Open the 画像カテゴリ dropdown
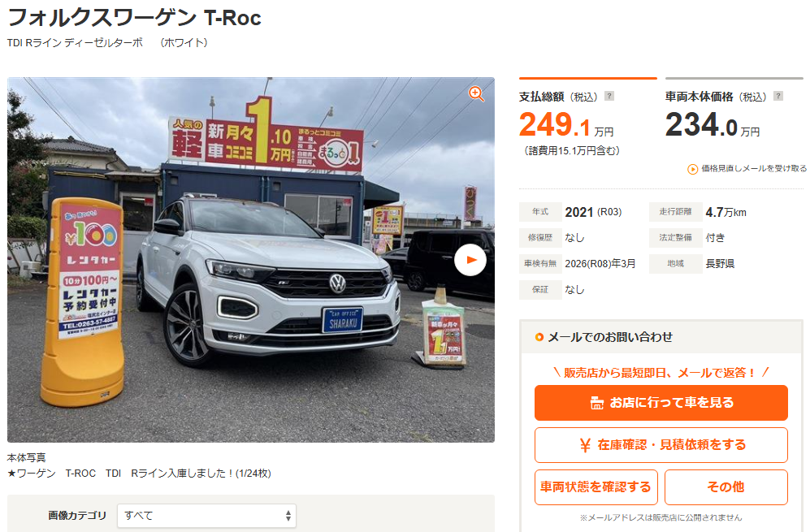810x532 pixels. point(206,516)
